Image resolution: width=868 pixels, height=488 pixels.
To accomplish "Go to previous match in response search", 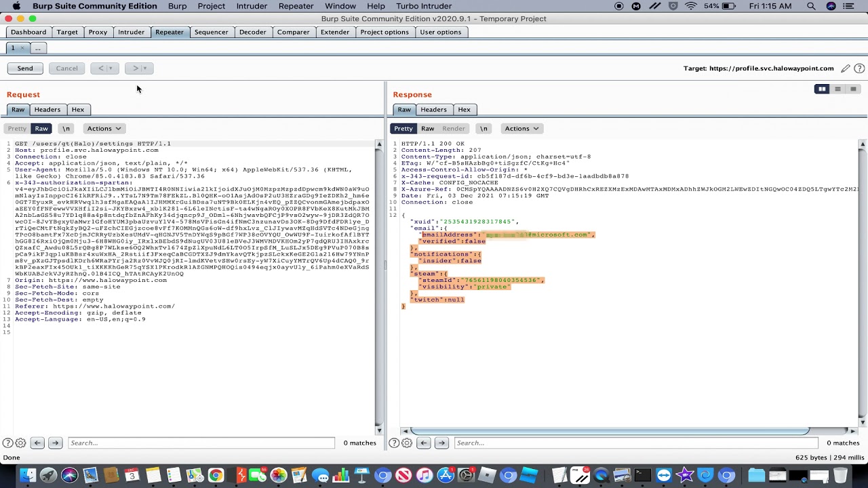I will 424,443.
